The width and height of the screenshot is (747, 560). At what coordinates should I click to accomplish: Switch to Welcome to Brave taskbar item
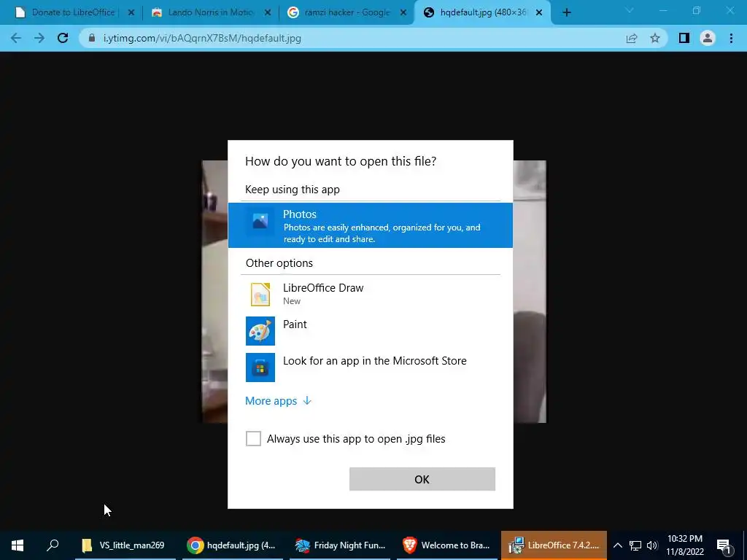coord(446,545)
